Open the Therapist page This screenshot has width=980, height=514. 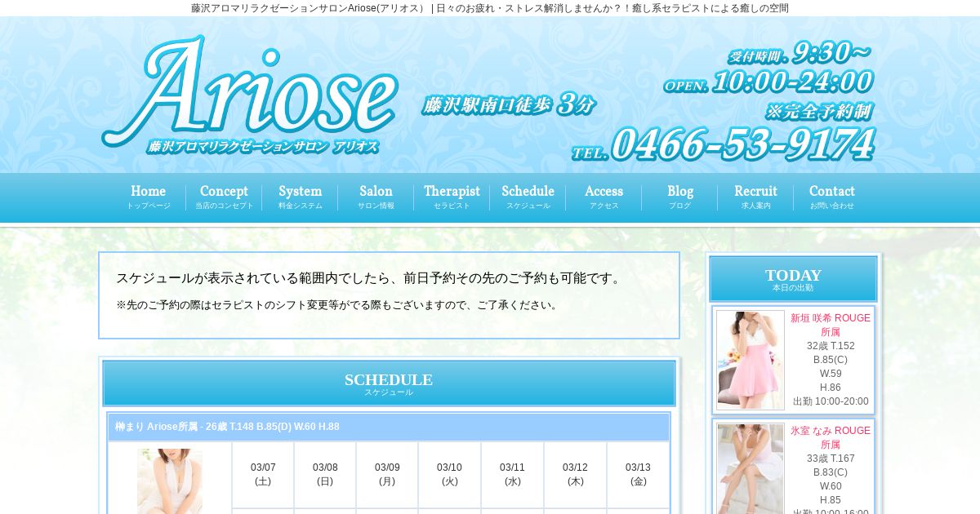[452, 197]
